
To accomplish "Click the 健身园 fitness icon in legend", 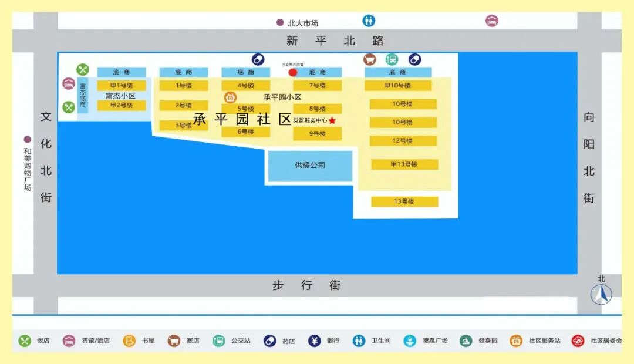I will [x=466, y=341].
